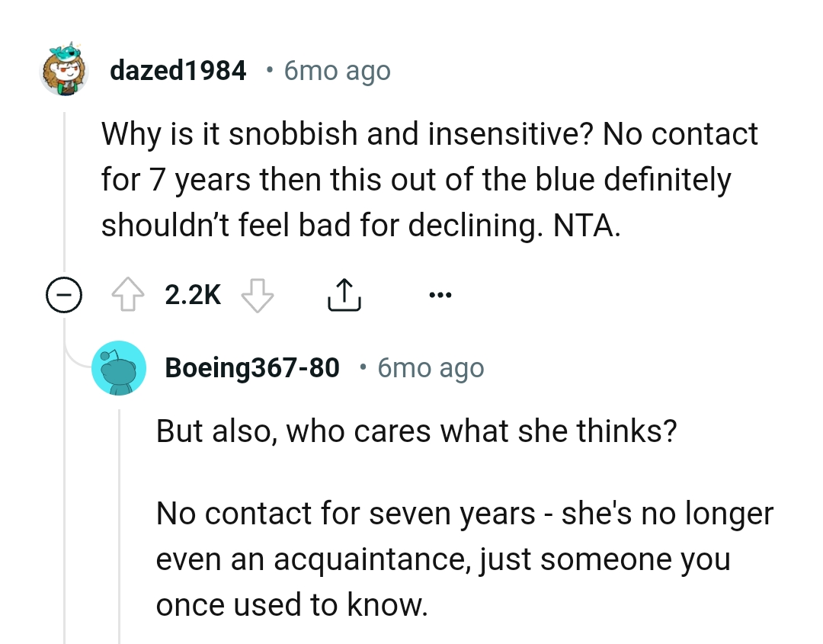Open the overflow menu on dazed1984's comment
Viewport: 823px width, 644px height.
(440, 294)
